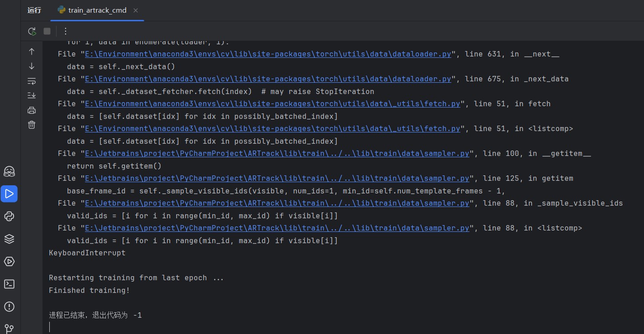Open the Git version control icon
This screenshot has height=334, width=644.
(9, 328)
